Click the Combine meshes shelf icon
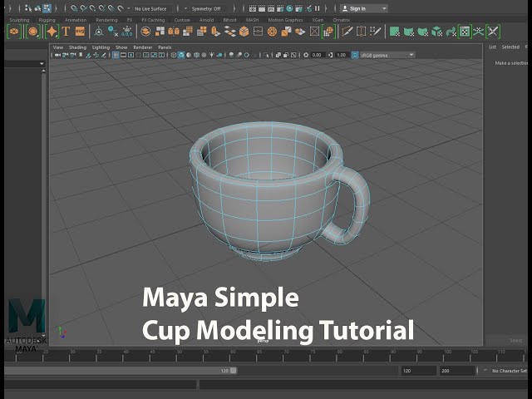Image resolution: width=532 pixels, height=399 pixels. pyautogui.click(x=145, y=32)
